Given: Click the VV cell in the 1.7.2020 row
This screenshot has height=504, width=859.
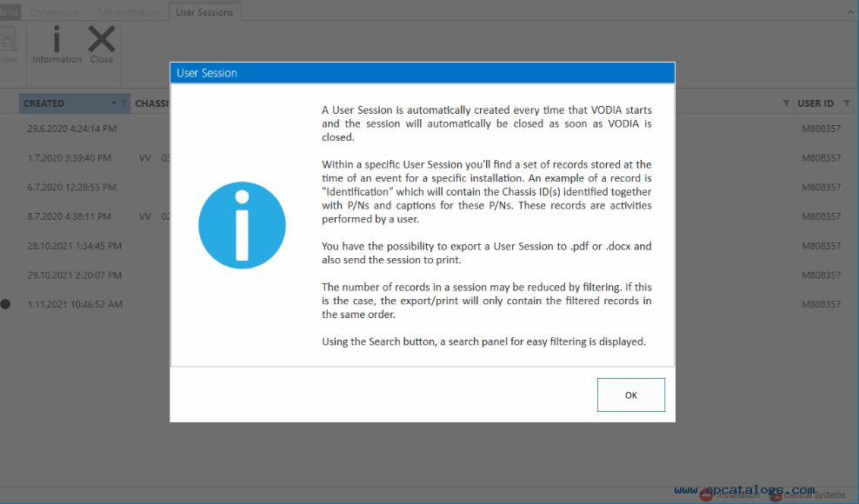Looking at the screenshot, I should (145, 158).
